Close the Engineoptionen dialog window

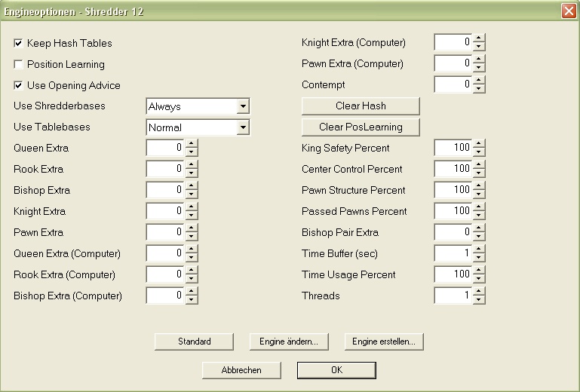(x=569, y=11)
